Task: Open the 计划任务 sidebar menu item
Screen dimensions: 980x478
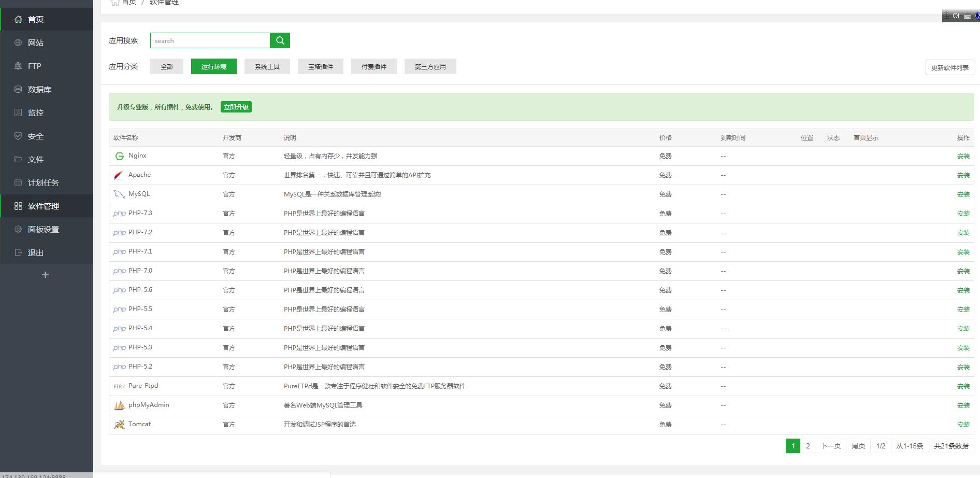Action: pos(47,182)
